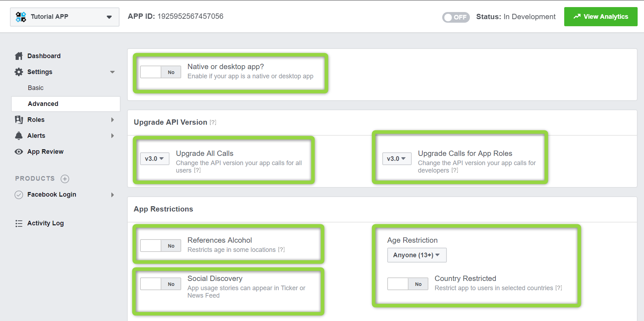
Task: Open the Upgrade All Calls version dropdown
Action: pyautogui.click(x=155, y=159)
